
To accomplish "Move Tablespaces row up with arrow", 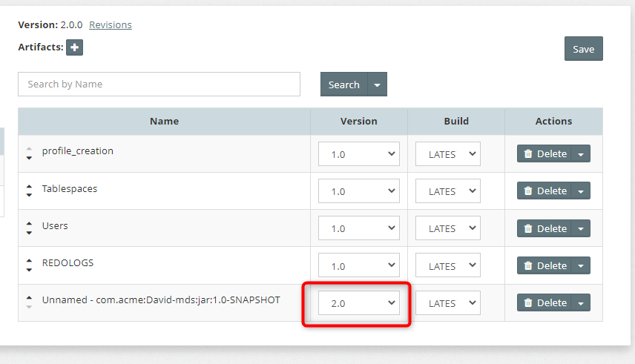I will [x=29, y=187].
